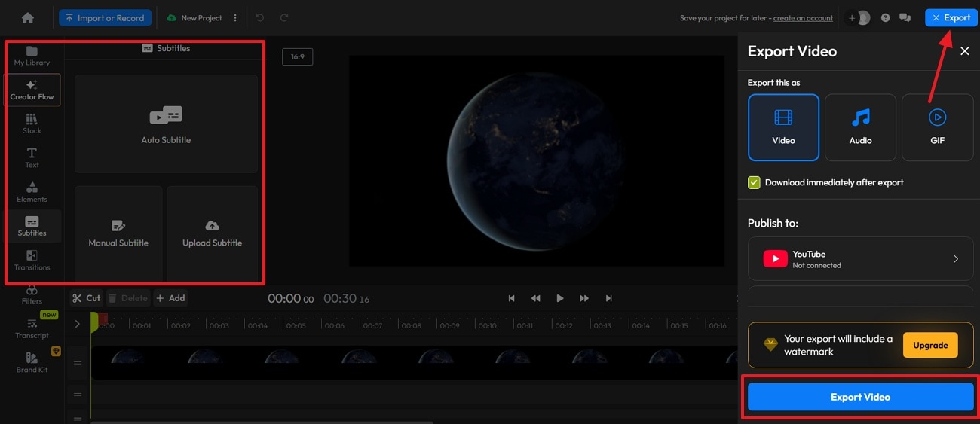Click the account avatar icon
This screenshot has width=980, height=424.
[x=863, y=17]
